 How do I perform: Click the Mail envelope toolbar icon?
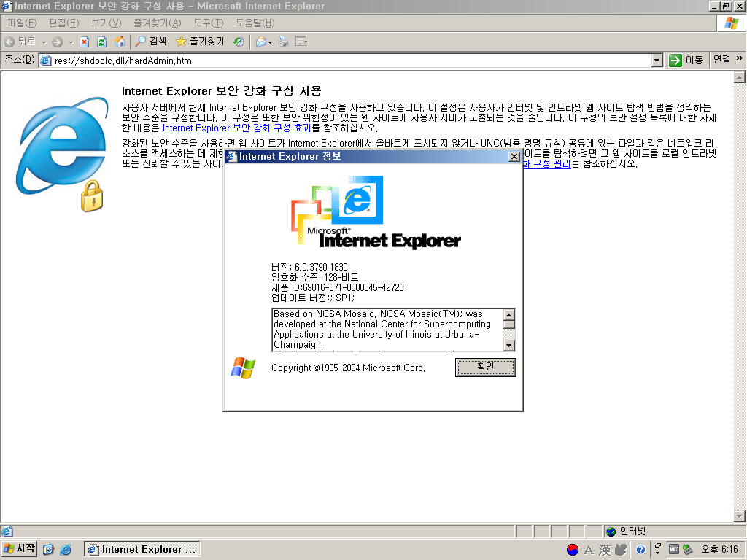(x=261, y=42)
